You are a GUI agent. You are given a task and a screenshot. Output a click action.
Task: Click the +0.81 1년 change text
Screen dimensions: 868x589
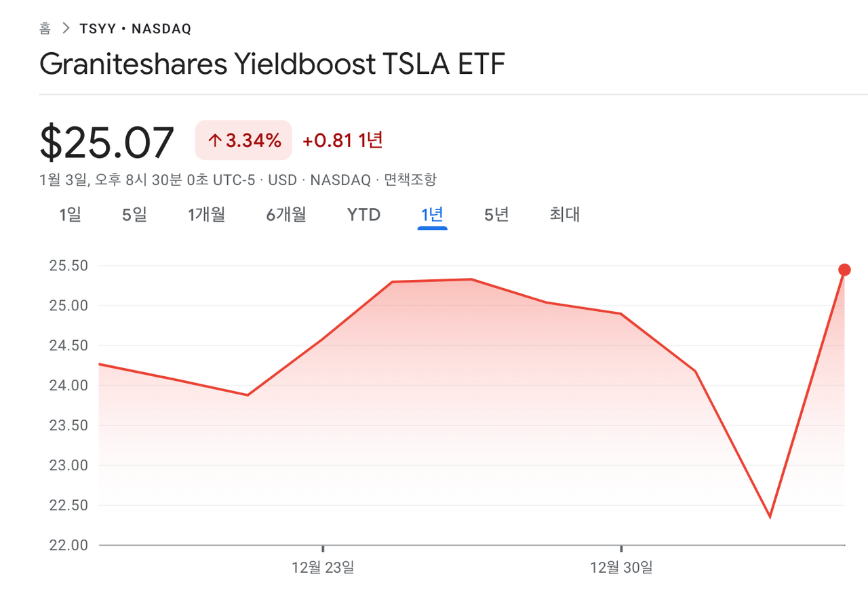coord(342,140)
